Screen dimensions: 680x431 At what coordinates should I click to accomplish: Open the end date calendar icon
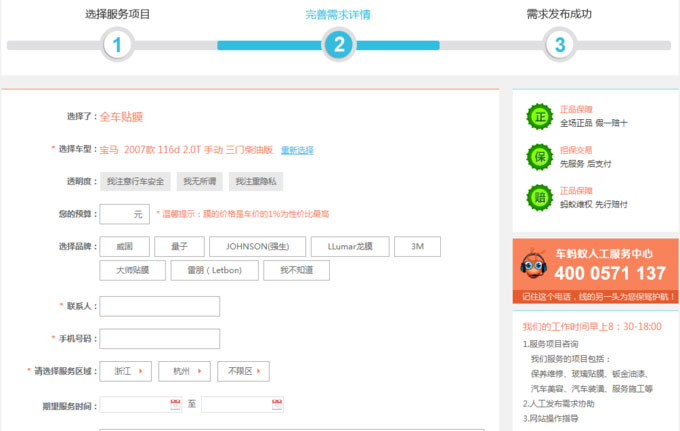click(277, 405)
